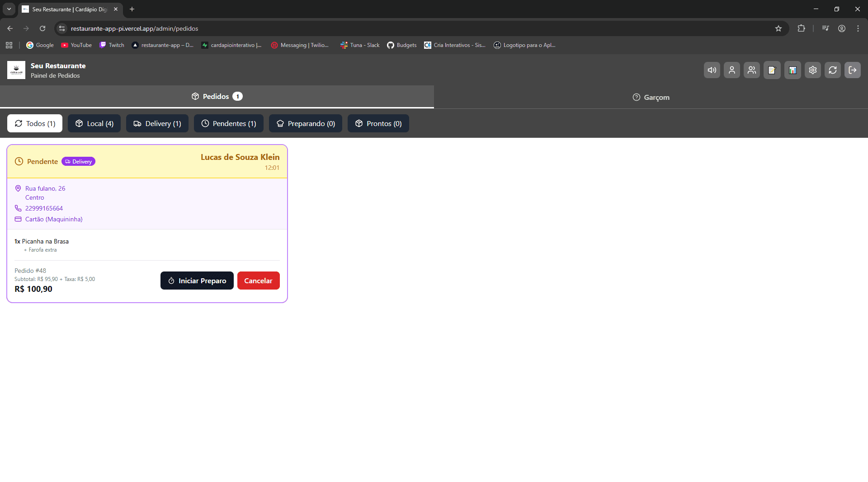Viewport: 868px width, 482px height.
Task: Click the browser address bar URL
Action: click(134, 28)
